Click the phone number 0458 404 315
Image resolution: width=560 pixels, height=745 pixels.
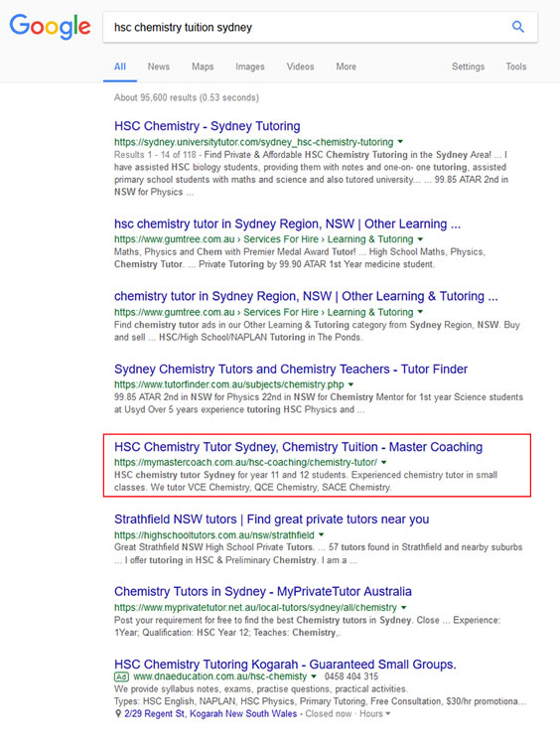[351, 676]
